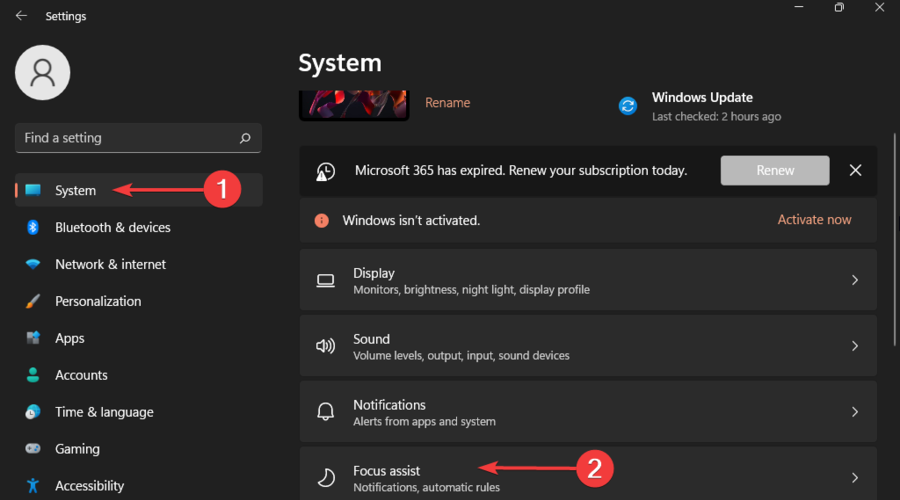Viewport: 900px width, 500px height.
Task: Click the Activate now link
Action: [x=814, y=220]
